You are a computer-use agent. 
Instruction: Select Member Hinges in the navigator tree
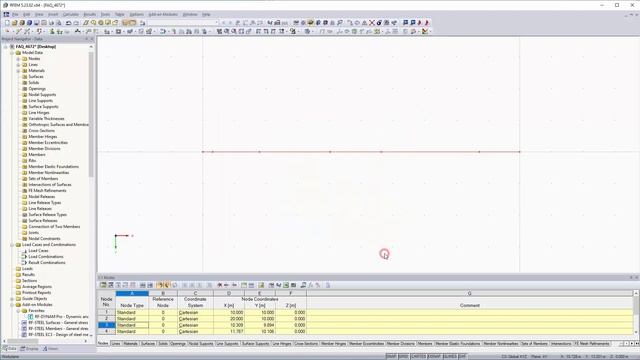42,137
